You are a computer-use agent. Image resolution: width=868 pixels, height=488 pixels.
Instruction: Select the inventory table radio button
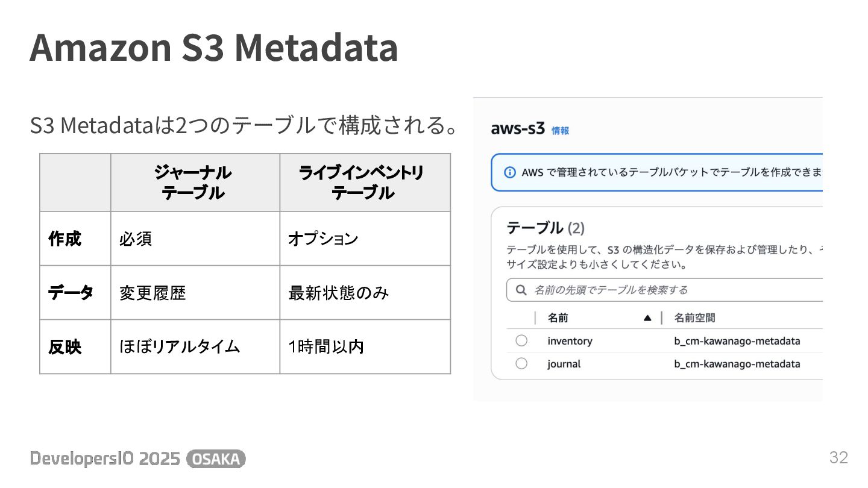[x=521, y=341]
